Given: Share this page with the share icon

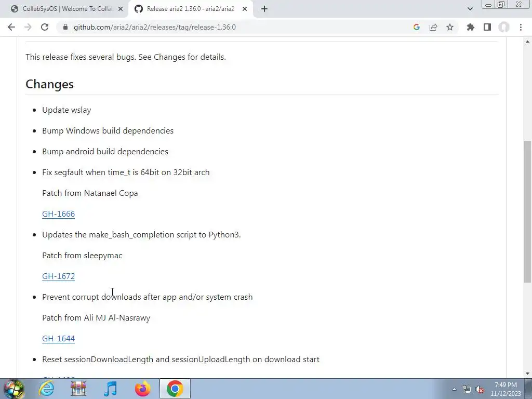Looking at the screenshot, I should 433,27.
